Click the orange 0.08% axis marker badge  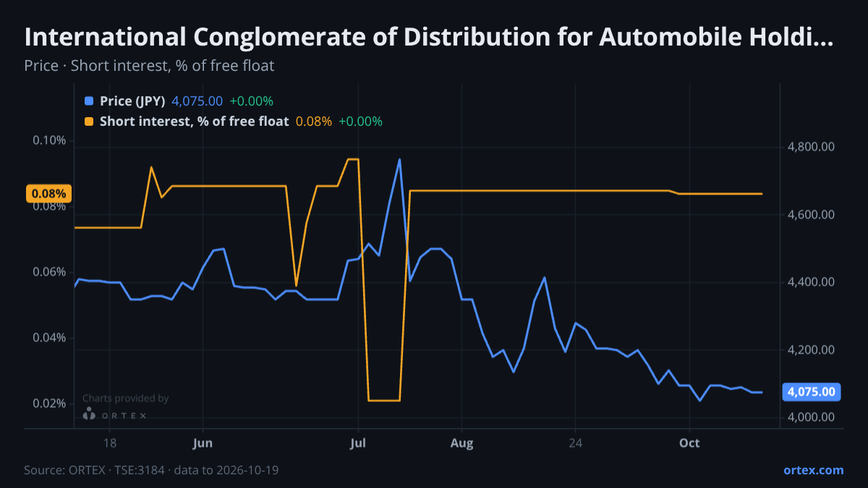point(49,194)
